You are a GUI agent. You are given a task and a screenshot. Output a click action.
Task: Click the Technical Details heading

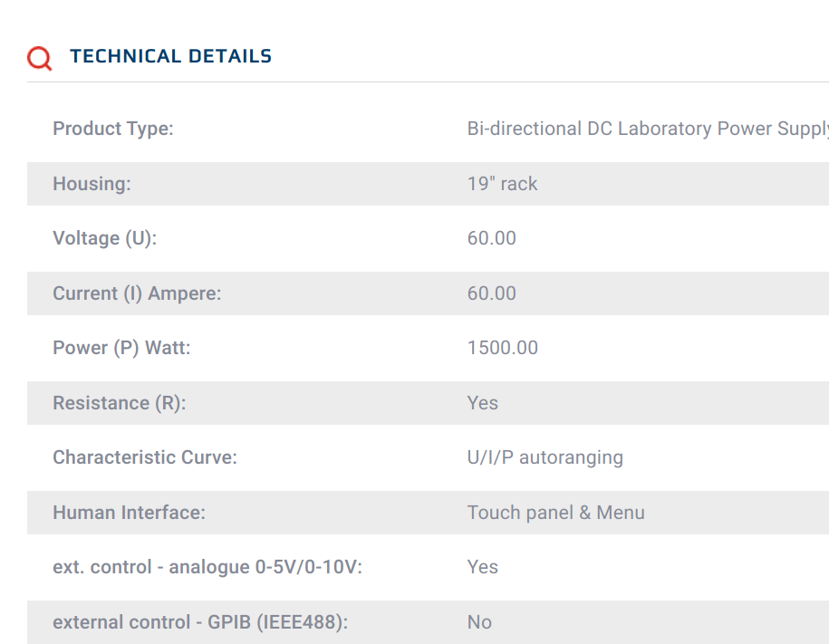tap(170, 56)
